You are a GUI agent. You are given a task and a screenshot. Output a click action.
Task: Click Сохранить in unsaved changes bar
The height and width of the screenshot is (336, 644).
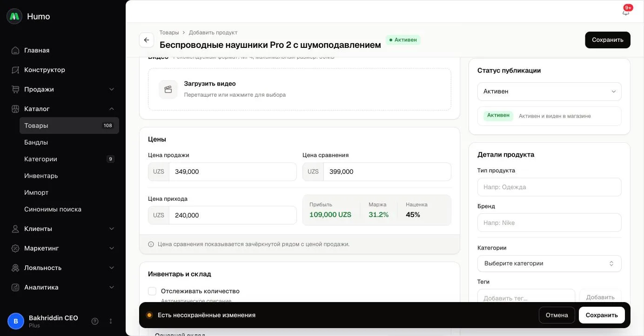pos(602,315)
